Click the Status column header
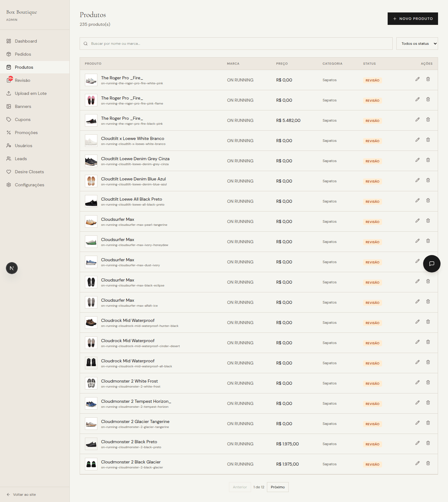Screen dimensions: 448x502 click(x=369, y=64)
